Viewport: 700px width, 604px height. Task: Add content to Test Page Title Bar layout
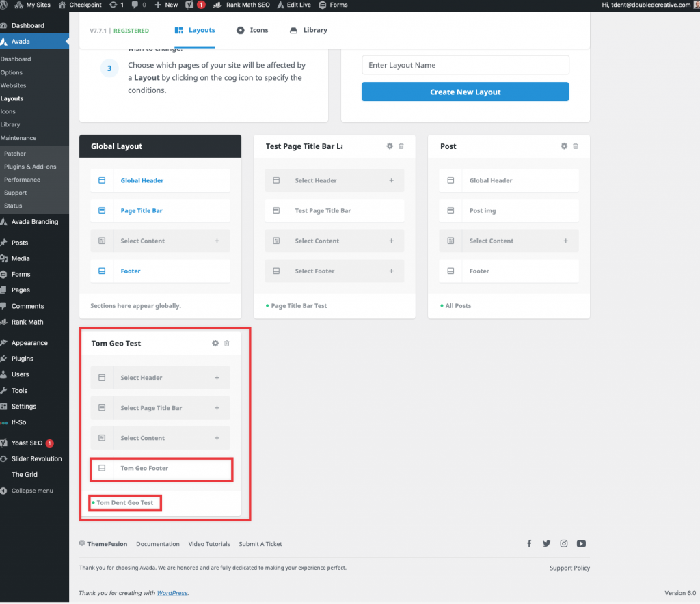392,241
